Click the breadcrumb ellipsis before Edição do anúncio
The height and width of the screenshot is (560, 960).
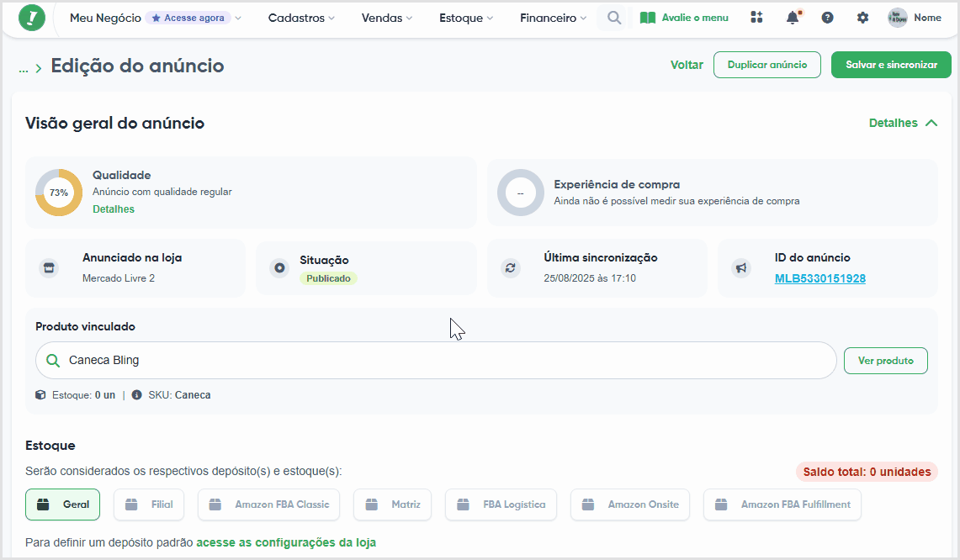pos(24,69)
